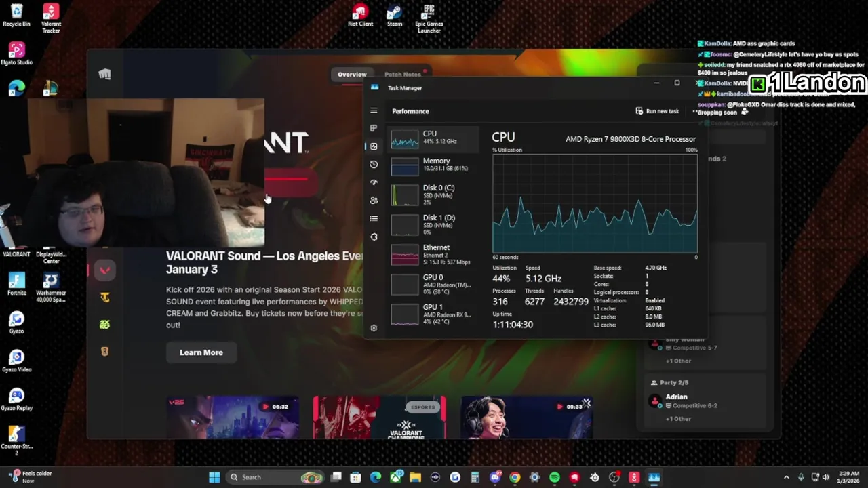The height and width of the screenshot is (488, 868).
Task: Open Task Manager hamburger navigation menu
Action: coord(374,110)
